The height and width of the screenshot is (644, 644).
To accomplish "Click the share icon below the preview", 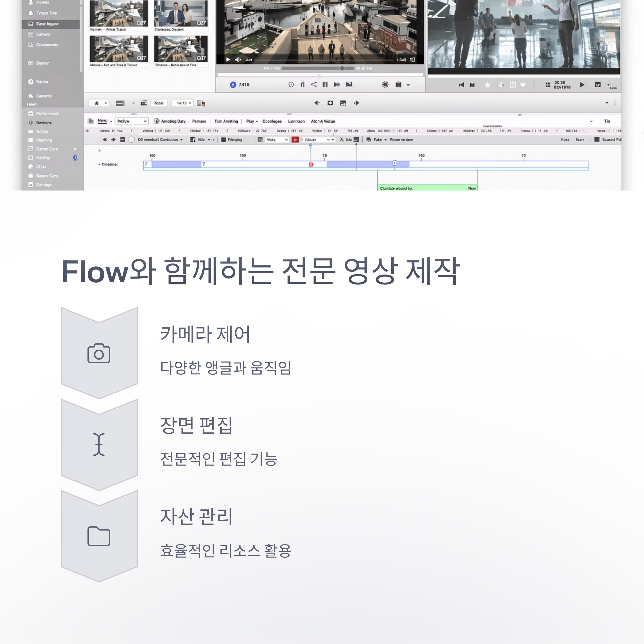I will coord(314,84).
